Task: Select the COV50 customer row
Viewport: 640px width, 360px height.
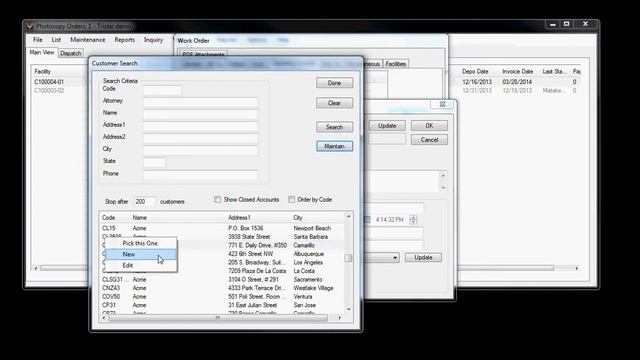Action: coord(222,297)
